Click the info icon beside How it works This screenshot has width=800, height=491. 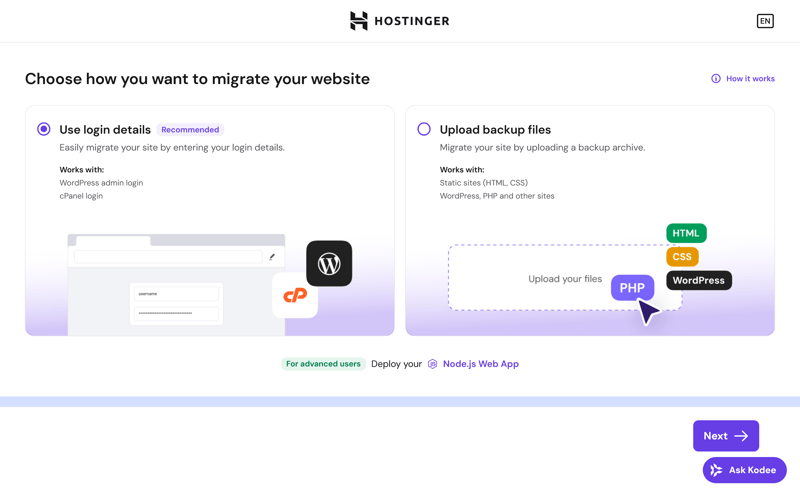[716, 79]
